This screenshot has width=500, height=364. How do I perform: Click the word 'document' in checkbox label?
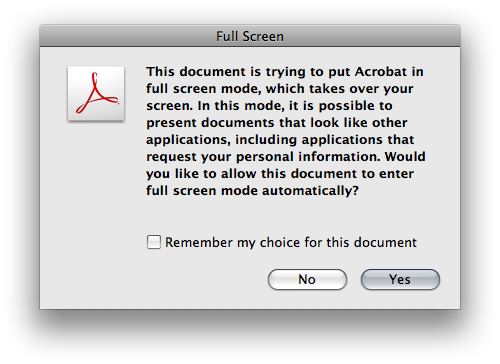(385, 242)
